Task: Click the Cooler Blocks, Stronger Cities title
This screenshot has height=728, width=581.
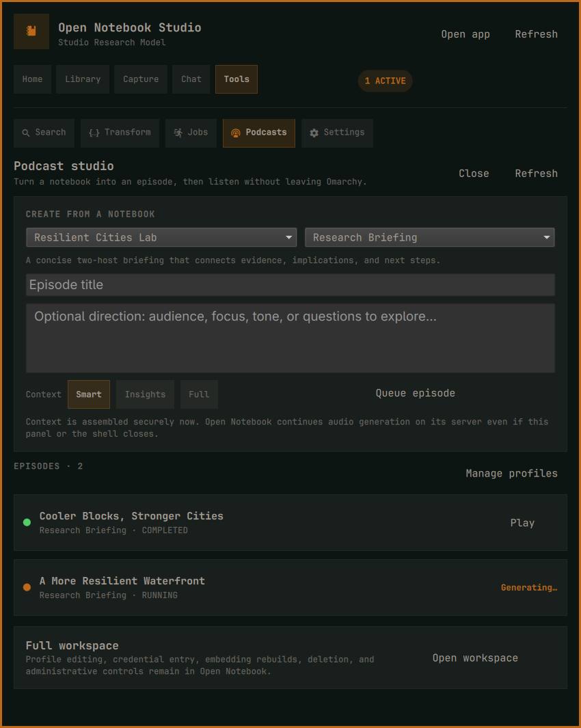Action: 131,516
